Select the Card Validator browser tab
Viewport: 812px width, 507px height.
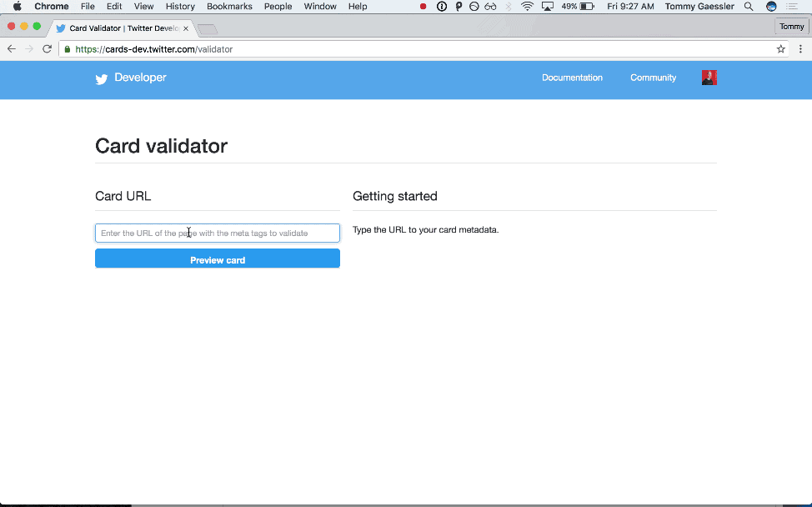point(122,28)
